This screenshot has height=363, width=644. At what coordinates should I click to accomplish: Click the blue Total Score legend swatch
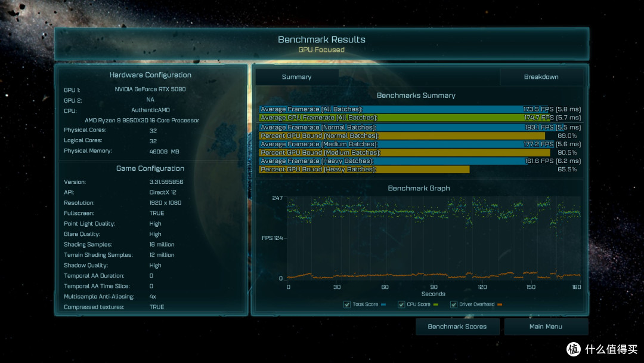[383, 304]
